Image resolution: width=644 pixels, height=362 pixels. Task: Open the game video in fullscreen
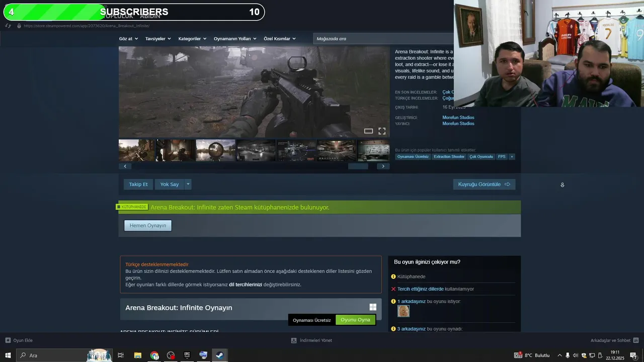click(382, 131)
